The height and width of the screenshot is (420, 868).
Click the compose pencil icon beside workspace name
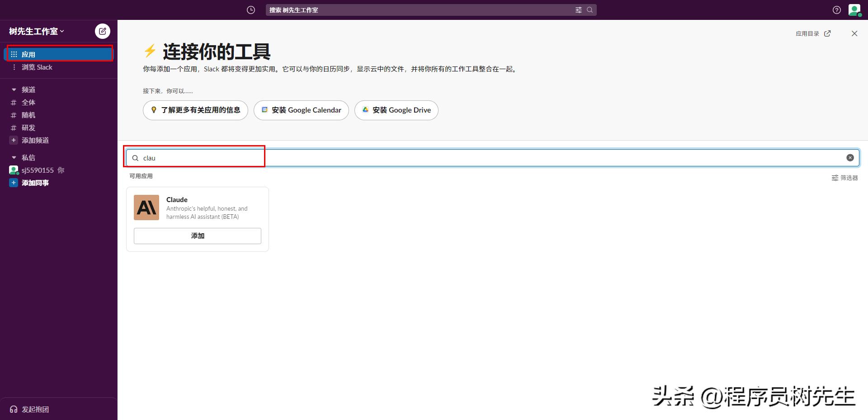pos(102,31)
